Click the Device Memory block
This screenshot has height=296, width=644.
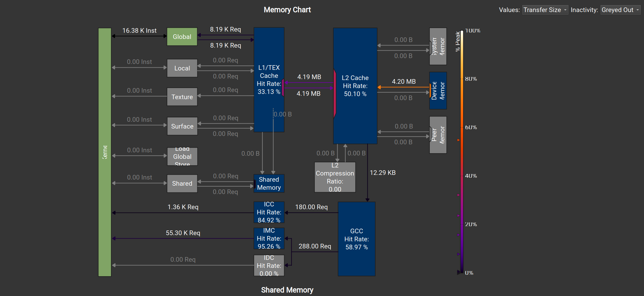coord(438,91)
